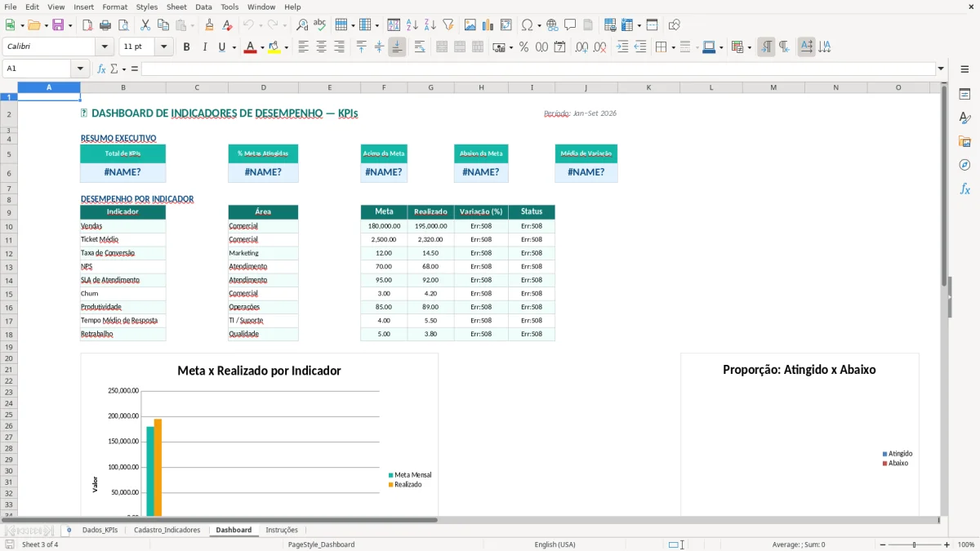This screenshot has width=980, height=551.
Task: Open Find & Replace
Action: click(302, 25)
